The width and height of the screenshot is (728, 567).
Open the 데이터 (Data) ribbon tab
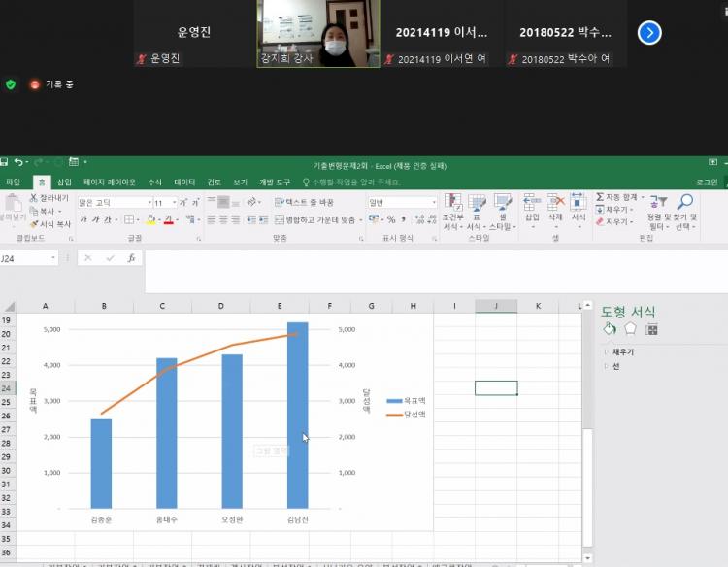pos(184,182)
